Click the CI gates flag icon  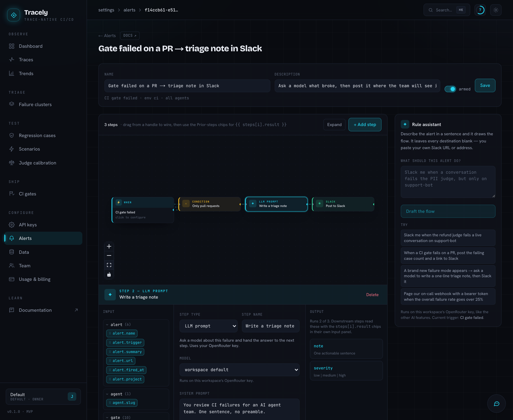[x=12, y=194]
